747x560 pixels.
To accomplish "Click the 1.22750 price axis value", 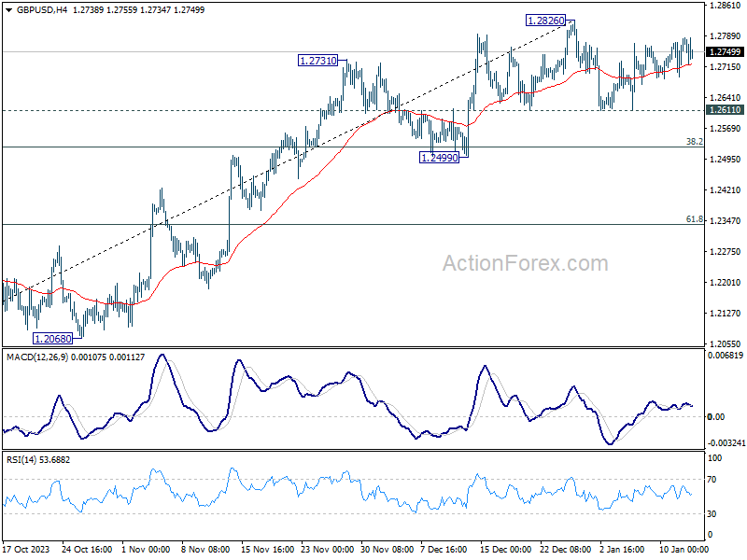I will 726,251.
